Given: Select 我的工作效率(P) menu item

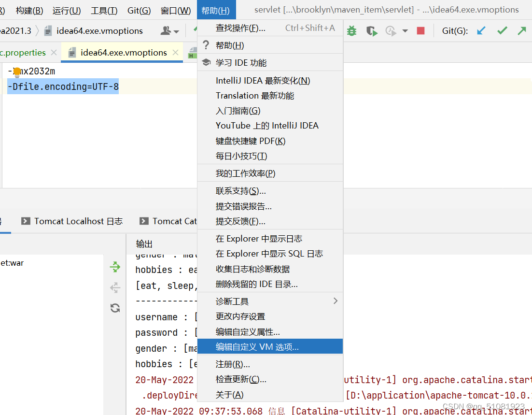Looking at the screenshot, I should tap(270, 173).
